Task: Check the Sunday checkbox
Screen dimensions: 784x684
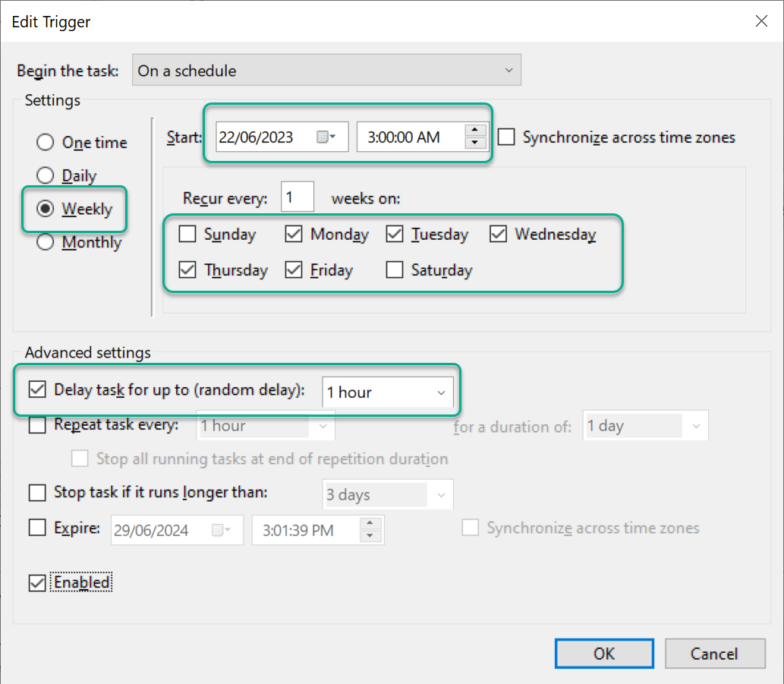Action: pos(187,235)
